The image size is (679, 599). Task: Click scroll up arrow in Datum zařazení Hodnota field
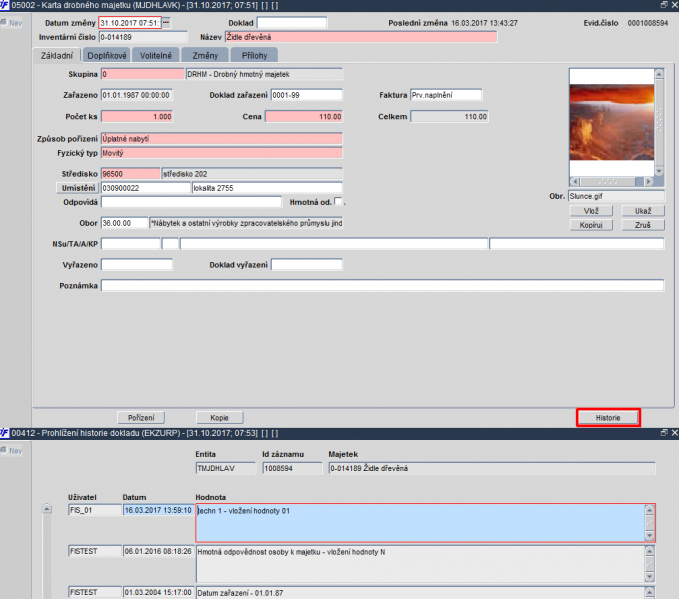coord(649,592)
